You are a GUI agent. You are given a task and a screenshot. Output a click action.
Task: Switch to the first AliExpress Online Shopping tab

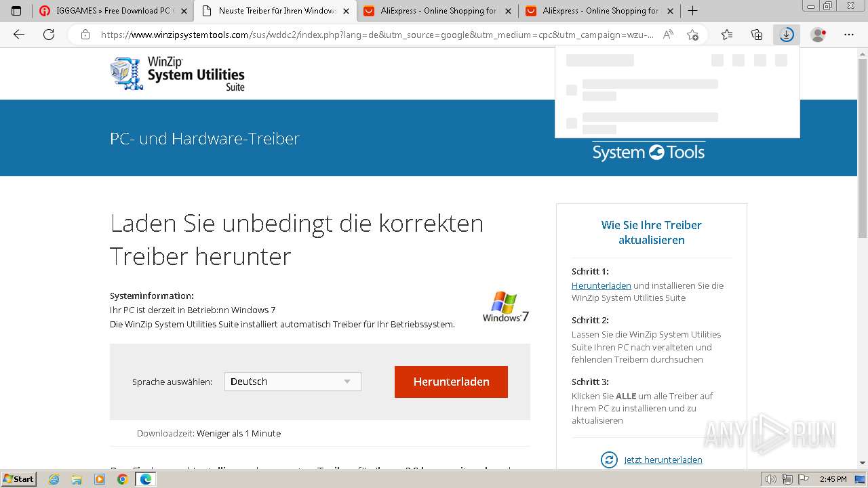437,11
